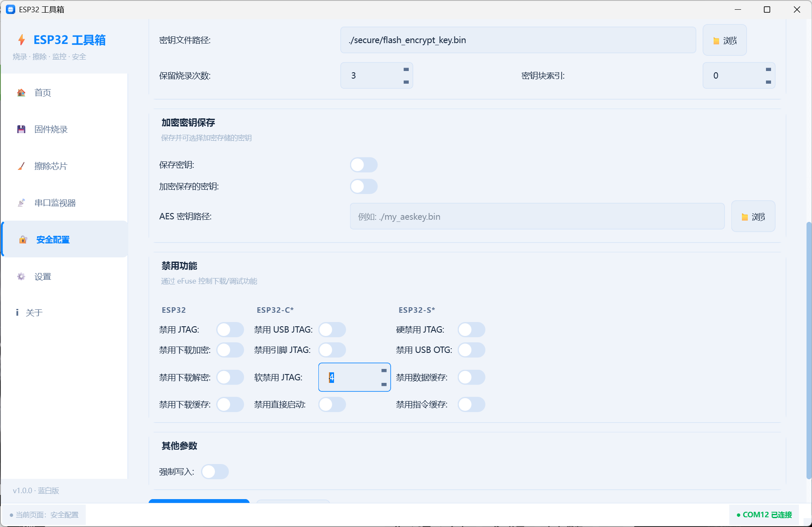Increase 密钥块索引 value

coord(769,69)
